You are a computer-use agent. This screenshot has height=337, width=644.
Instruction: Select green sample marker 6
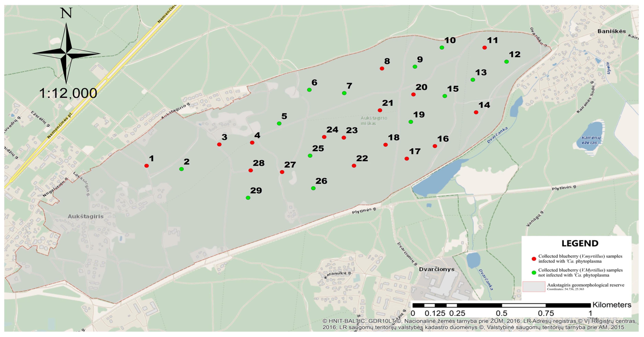point(309,90)
